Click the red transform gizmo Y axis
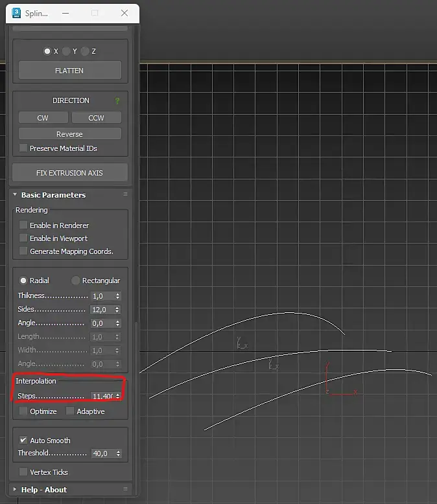This screenshot has width=437, height=504. (x=327, y=378)
